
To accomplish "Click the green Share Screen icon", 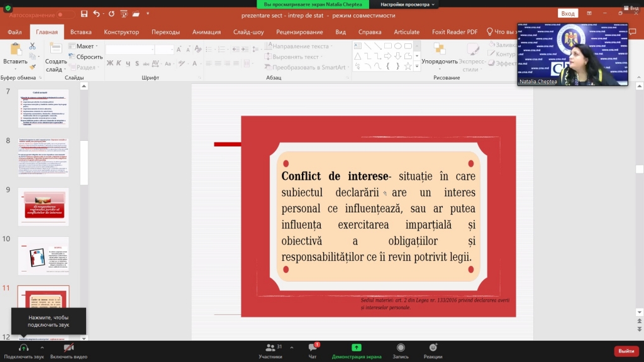I will [357, 348].
